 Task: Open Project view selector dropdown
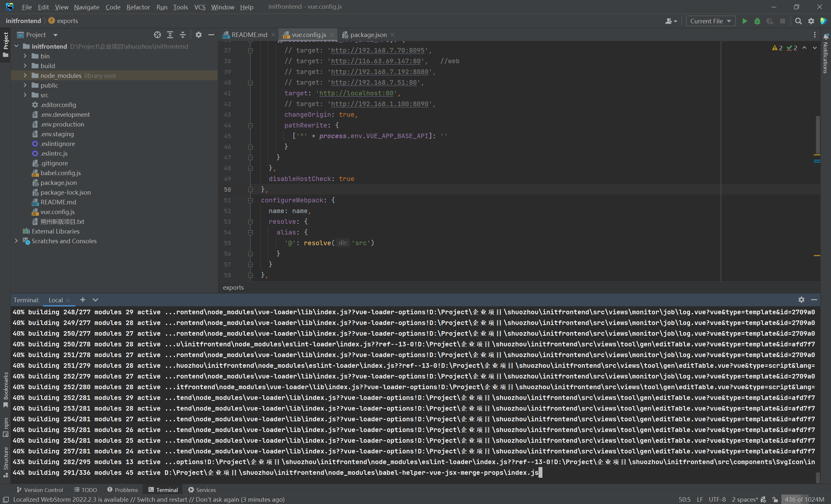pyautogui.click(x=38, y=35)
